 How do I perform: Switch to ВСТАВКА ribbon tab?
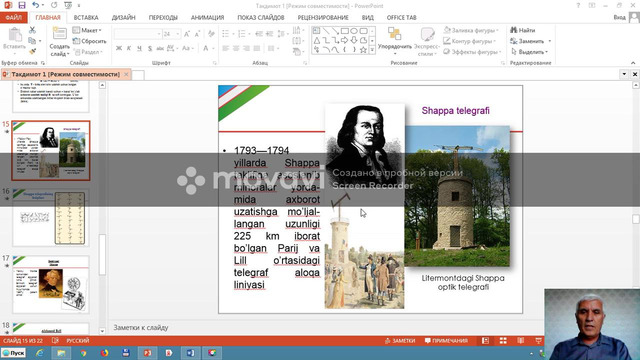click(x=86, y=18)
